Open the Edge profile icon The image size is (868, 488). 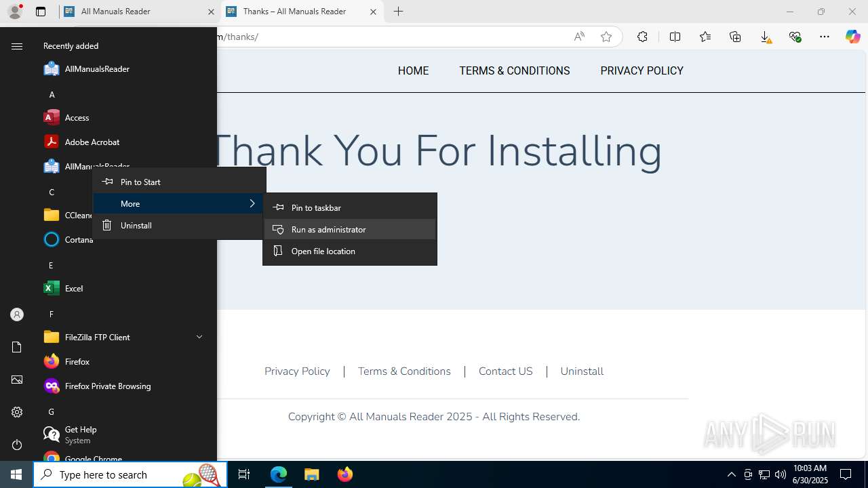pyautogui.click(x=14, y=12)
